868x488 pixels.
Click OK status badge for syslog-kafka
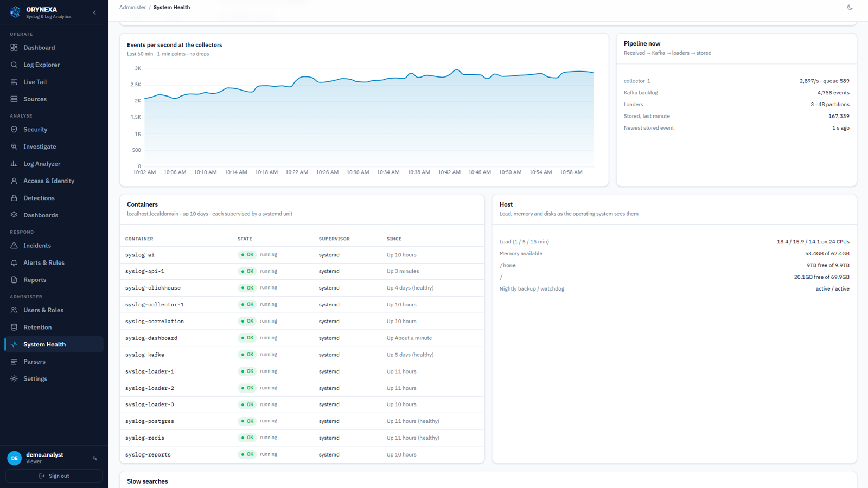[247, 355]
